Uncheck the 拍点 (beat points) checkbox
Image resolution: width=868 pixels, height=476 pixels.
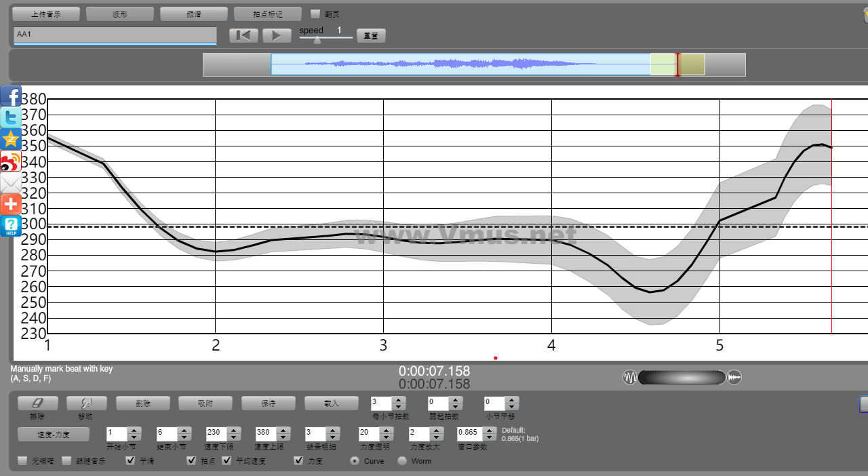coord(192,461)
